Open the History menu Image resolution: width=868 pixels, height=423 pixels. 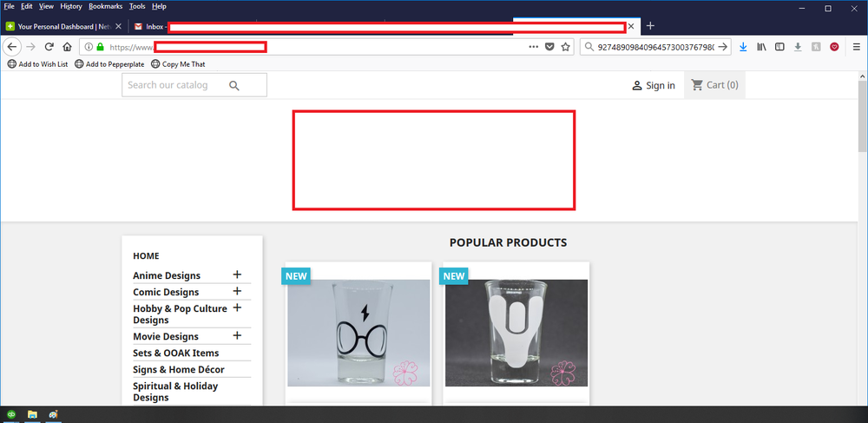[x=71, y=7]
